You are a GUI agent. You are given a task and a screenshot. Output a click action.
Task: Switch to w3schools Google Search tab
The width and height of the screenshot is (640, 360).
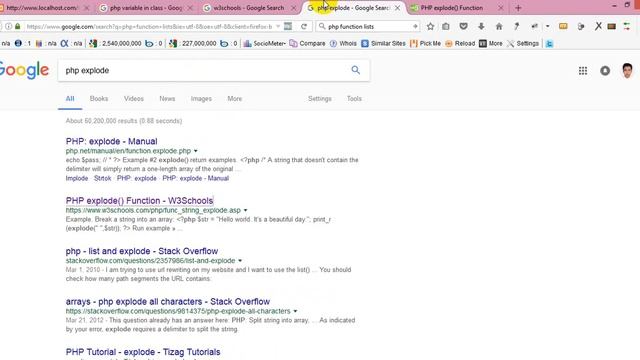pos(249,8)
